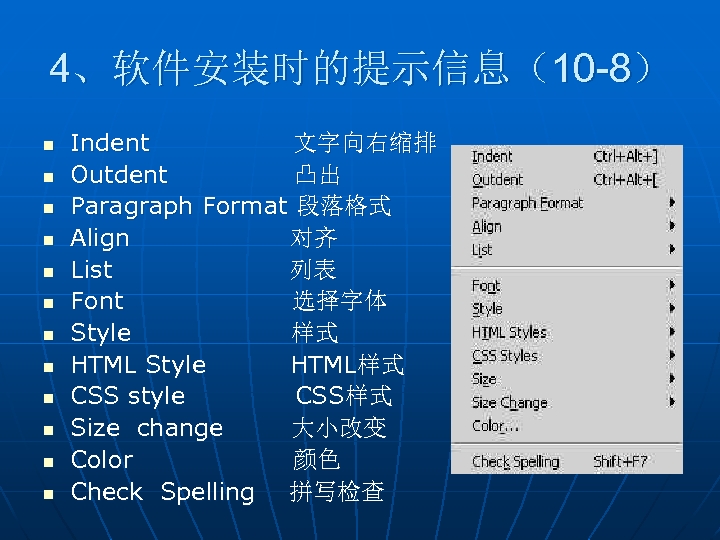Open the Font menu entry

(567, 286)
